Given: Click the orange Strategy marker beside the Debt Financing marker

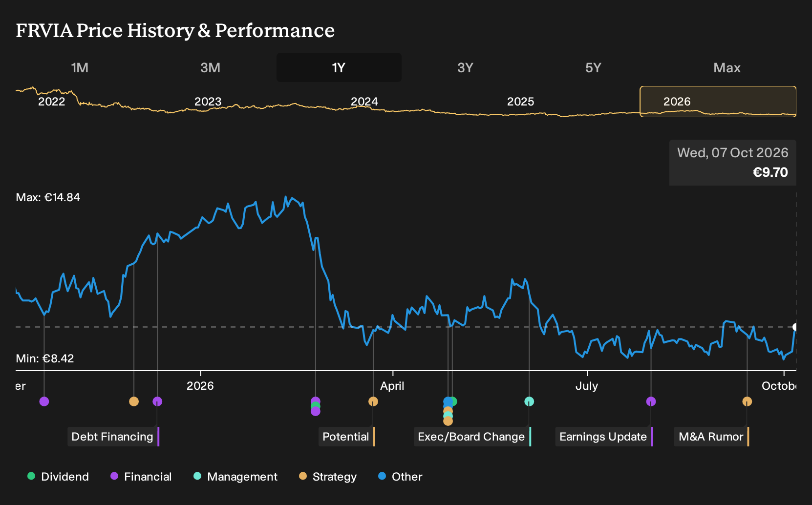Looking at the screenshot, I should [134, 401].
